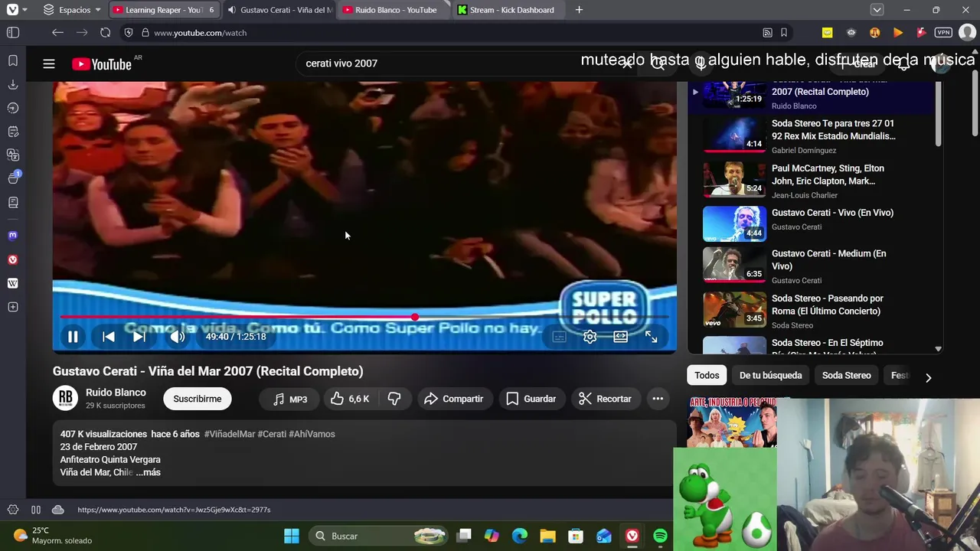Skip to previous video

[109, 337]
